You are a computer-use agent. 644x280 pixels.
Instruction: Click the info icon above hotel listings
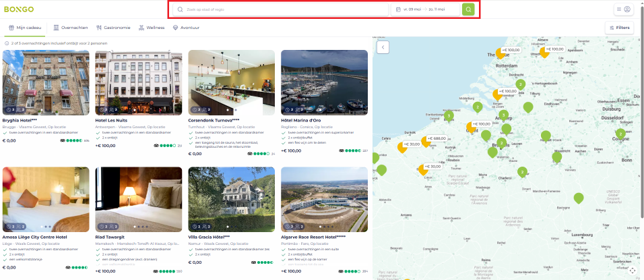pyautogui.click(x=5, y=43)
